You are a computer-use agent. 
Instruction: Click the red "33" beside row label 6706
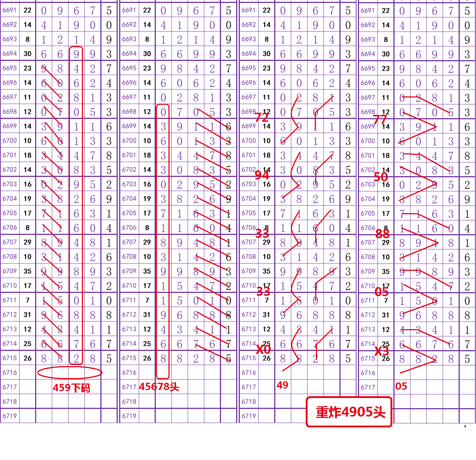262,233
